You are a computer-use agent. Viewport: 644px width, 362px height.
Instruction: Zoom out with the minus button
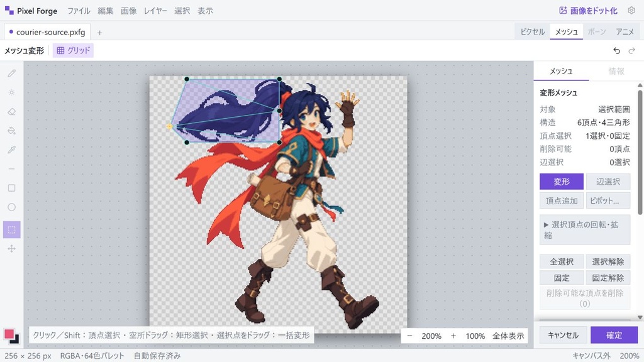(409, 336)
